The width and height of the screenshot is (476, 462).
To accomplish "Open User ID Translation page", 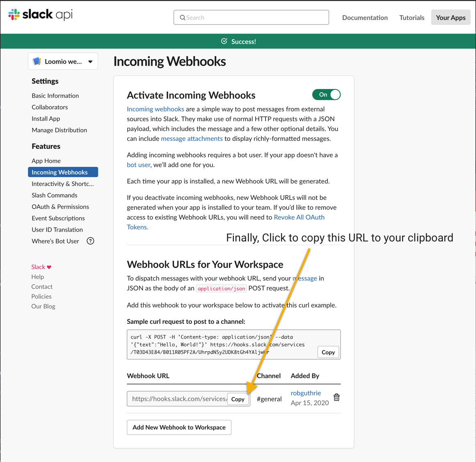I will tap(57, 230).
